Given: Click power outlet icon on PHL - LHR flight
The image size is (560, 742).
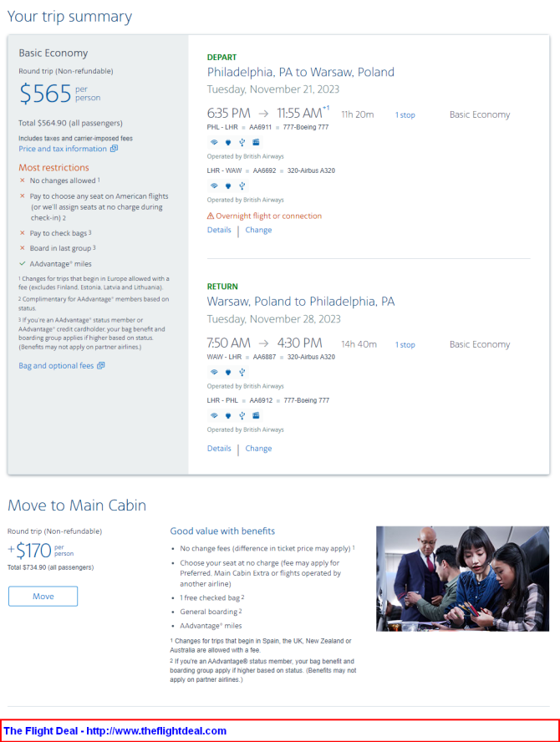Looking at the screenshot, I should coord(228,142).
